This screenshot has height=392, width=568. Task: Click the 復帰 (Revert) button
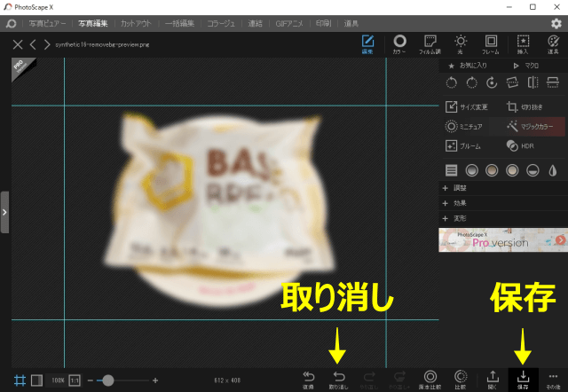pyautogui.click(x=308, y=380)
